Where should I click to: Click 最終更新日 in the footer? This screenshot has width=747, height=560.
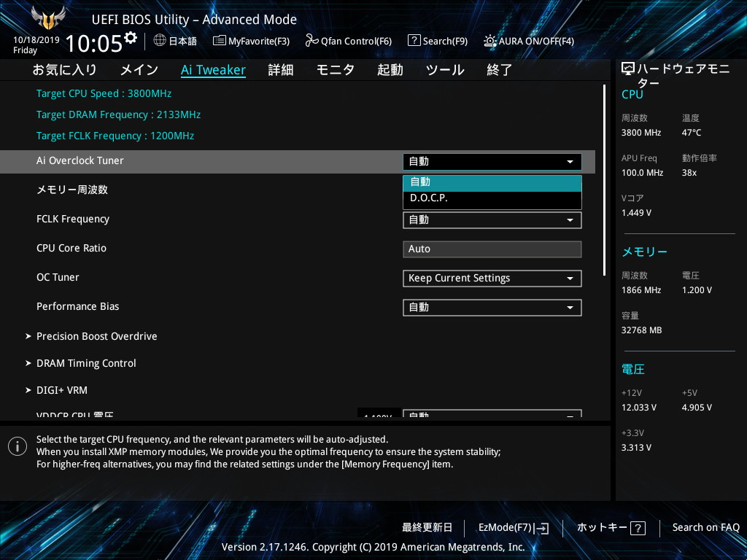pyautogui.click(x=427, y=528)
